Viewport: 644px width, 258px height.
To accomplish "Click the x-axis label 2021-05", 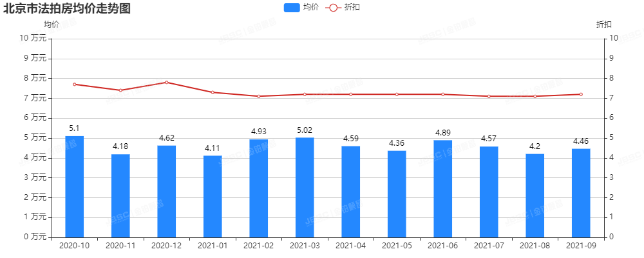I will 397,246.
